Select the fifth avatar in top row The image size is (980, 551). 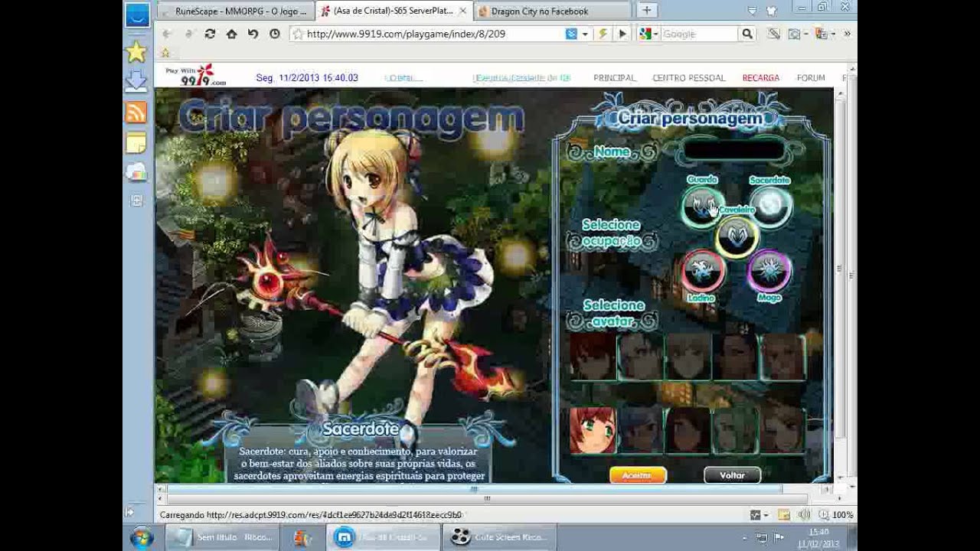[782, 357]
